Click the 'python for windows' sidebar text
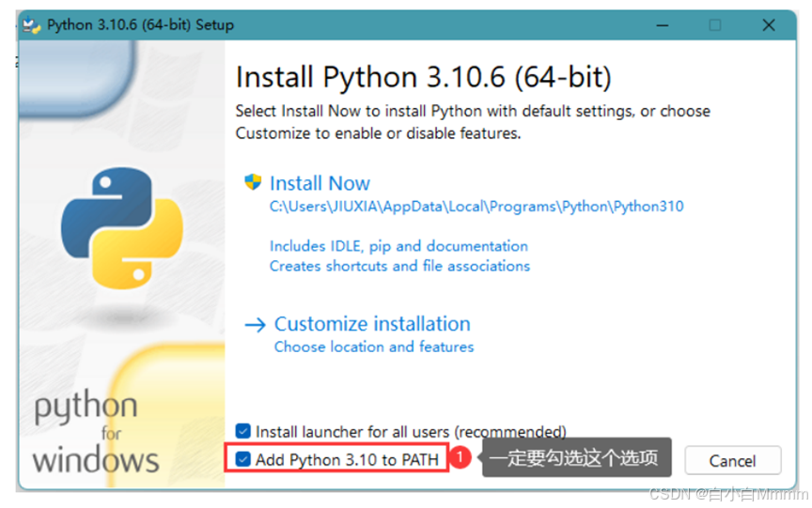 95,432
